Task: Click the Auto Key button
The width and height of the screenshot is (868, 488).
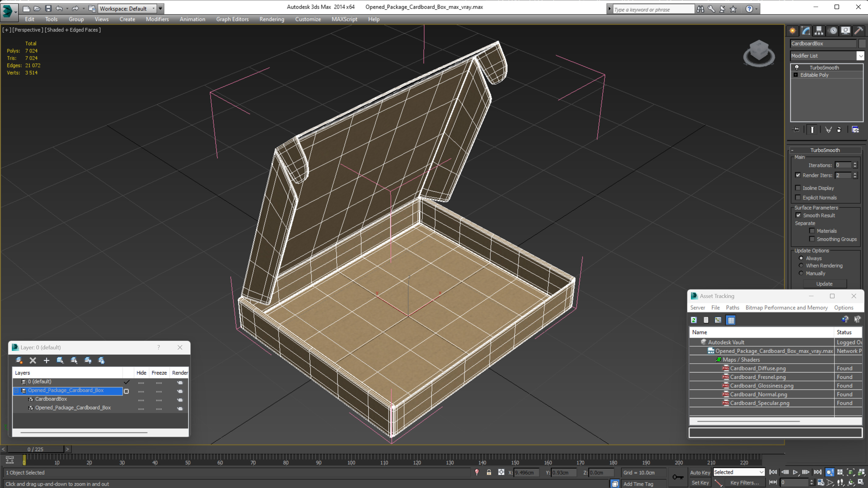Action: point(700,472)
